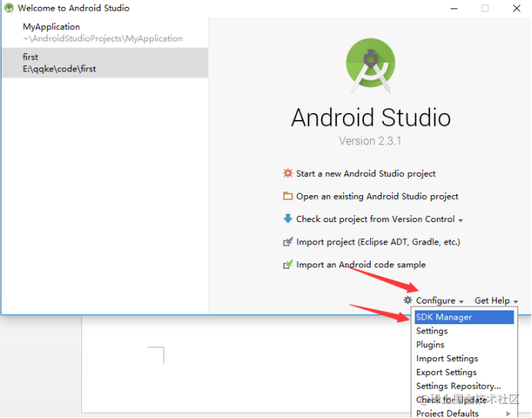Click the orange starburst new project icon
The image size is (532, 418).
tap(288, 173)
